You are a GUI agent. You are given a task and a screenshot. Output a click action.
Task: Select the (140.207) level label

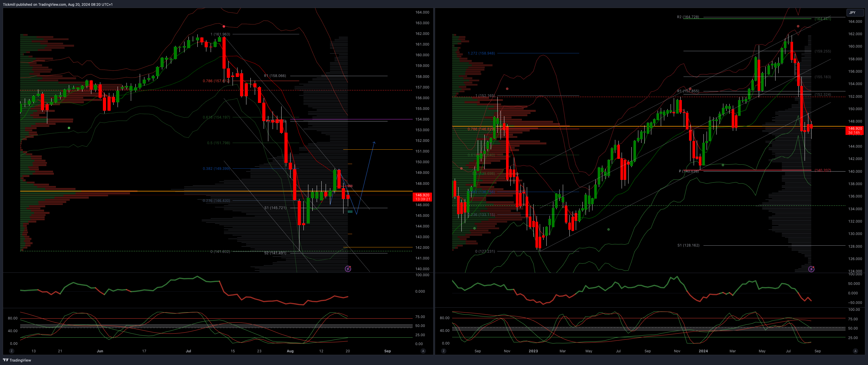tap(823, 170)
